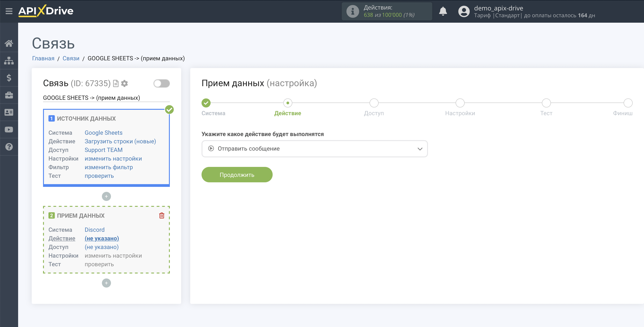Click the Система completed step
The width and height of the screenshot is (644, 327).
(x=206, y=103)
